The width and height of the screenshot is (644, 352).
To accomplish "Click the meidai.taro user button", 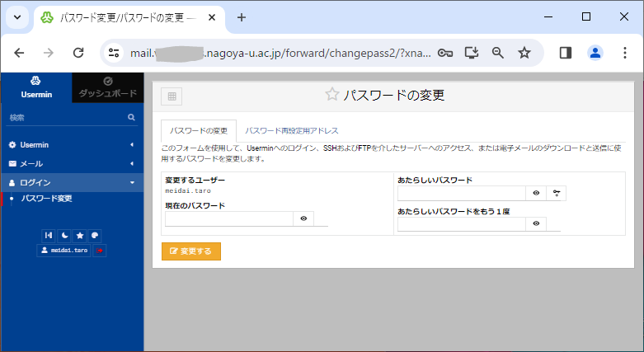I will click(x=63, y=250).
